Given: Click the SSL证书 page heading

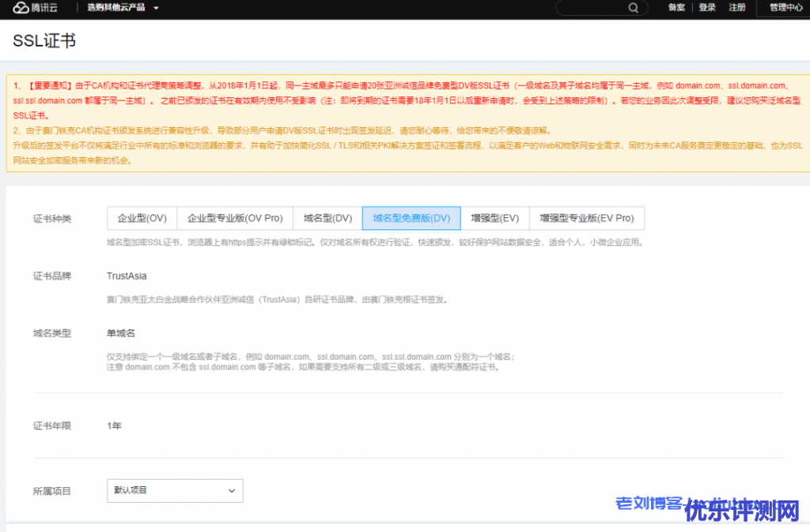Looking at the screenshot, I should (44, 41).
